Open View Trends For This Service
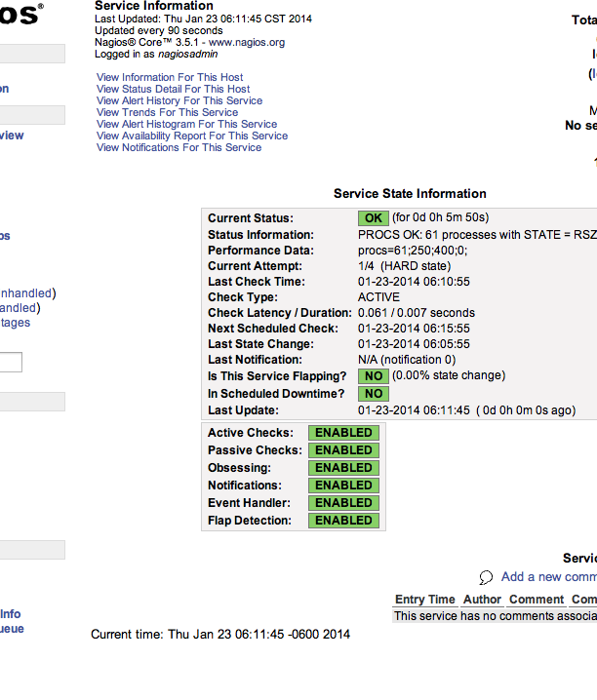597x700 pixels. point(167,112)
